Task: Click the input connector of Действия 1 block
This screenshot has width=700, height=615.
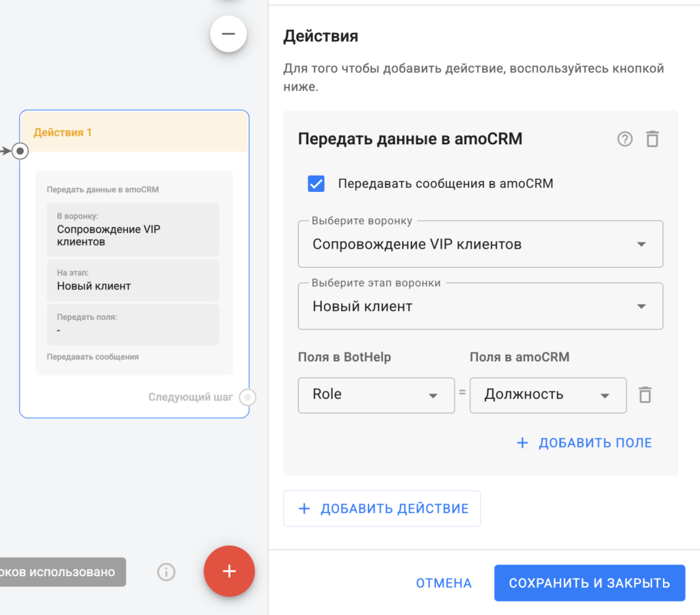Action: [21, 151]
